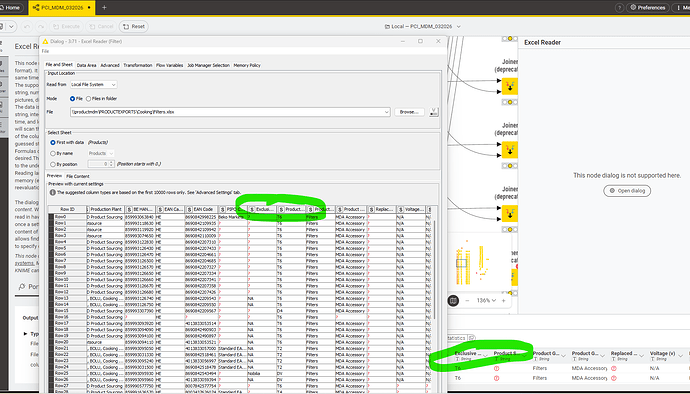
Task: Open the Transformation tab
Action: click(x=138, y=65)
